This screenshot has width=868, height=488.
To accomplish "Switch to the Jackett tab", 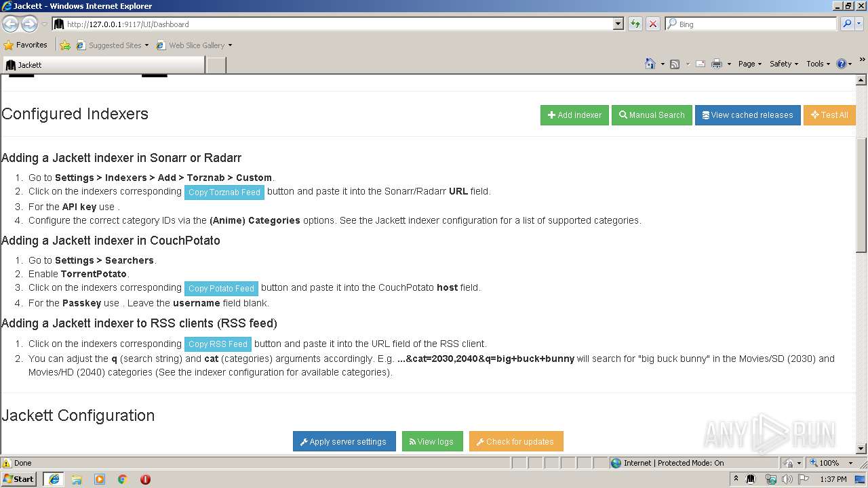I will coord(103,65).
